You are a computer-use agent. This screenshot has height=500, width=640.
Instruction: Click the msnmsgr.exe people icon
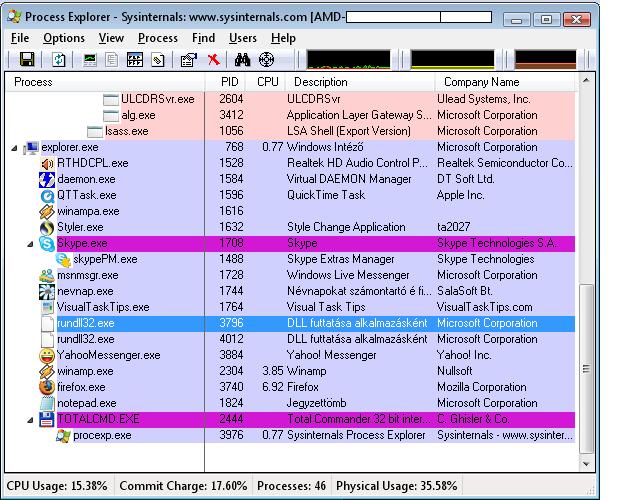[47, 276]
